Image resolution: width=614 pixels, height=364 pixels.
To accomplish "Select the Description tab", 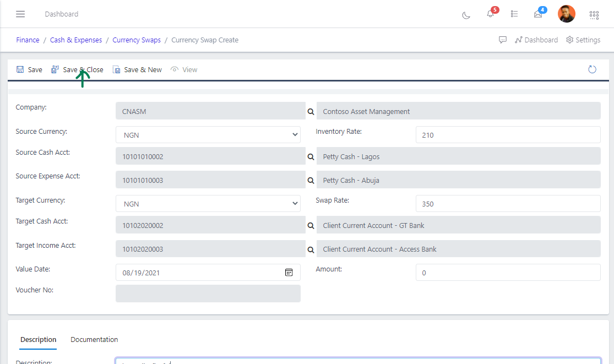I will (39, 339).
